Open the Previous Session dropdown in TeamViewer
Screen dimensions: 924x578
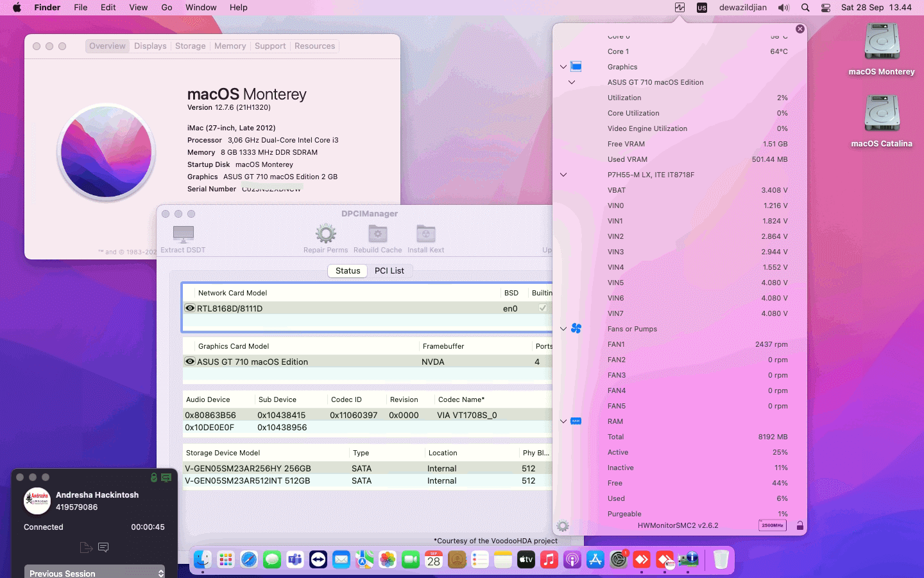click(x=94, y=572)
